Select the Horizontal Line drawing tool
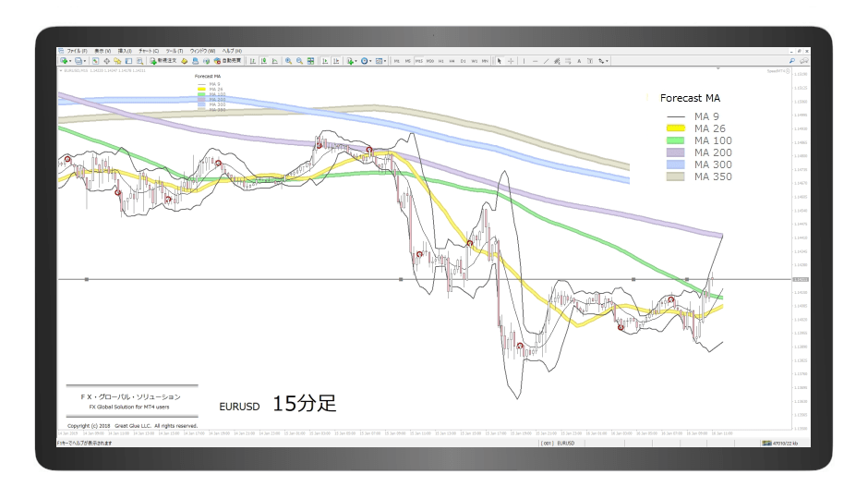 point(535,61)
